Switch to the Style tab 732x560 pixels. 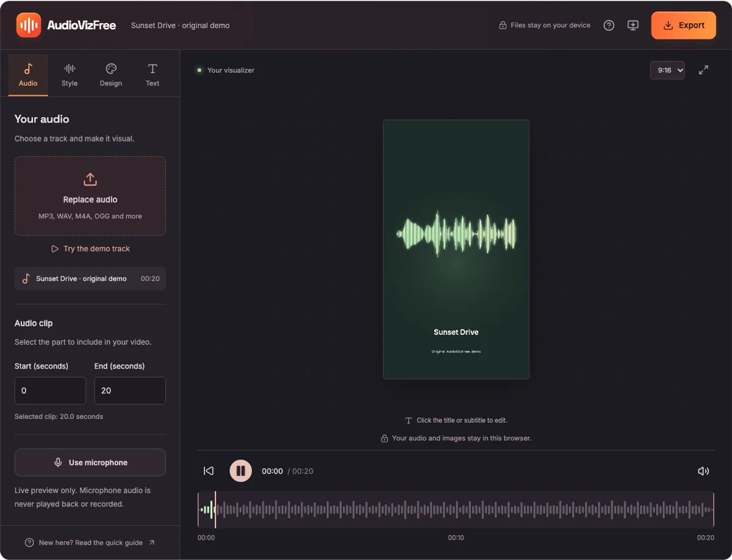tap(70, 75)
